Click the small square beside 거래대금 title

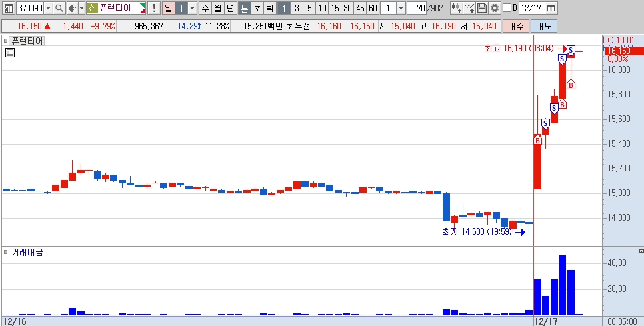pyautogui.click(x=6, y=252)
